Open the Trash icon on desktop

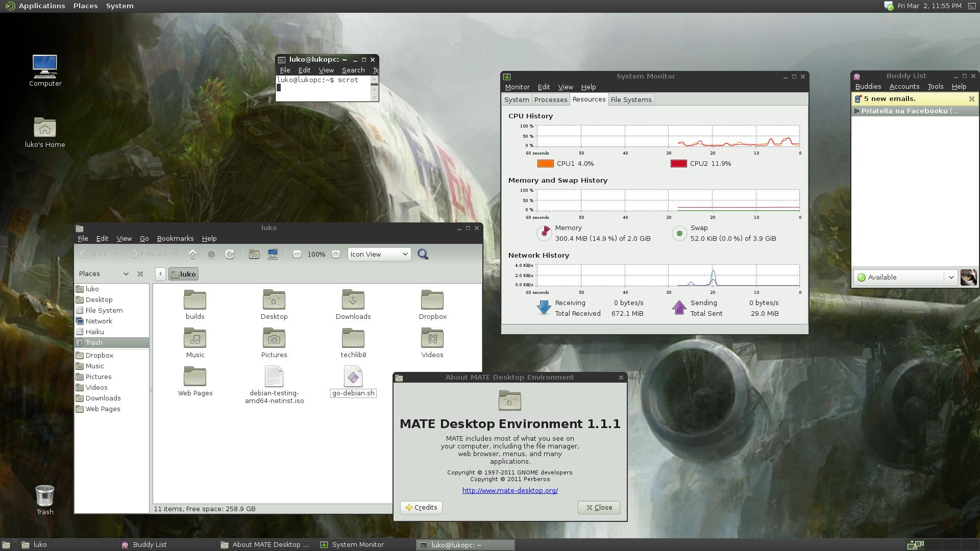coord(45,499)
